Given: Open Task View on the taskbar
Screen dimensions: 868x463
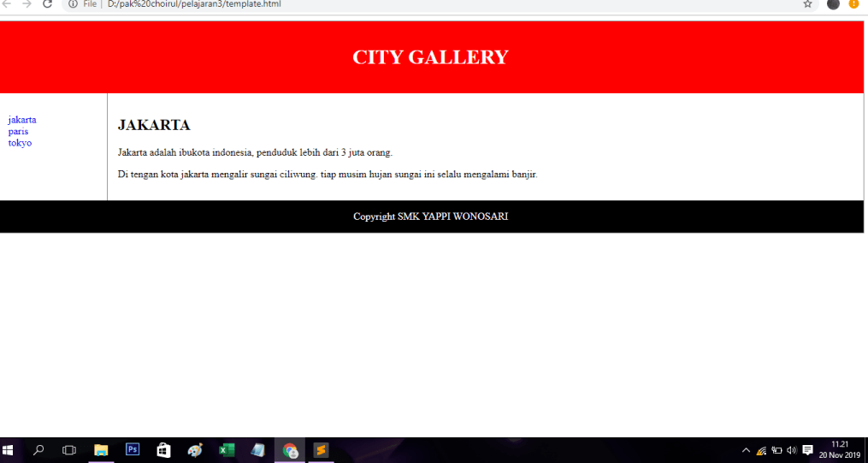Looking at the screenshot, I should point(69,450).
